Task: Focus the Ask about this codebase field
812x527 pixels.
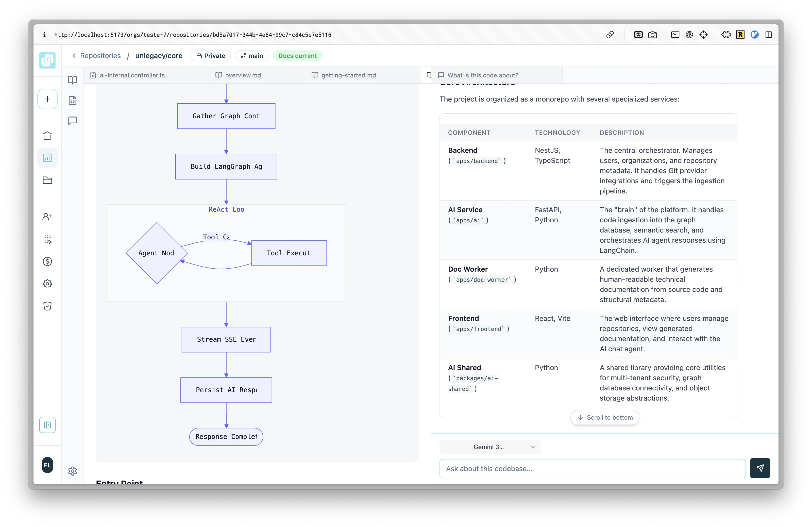Action: 592,469
